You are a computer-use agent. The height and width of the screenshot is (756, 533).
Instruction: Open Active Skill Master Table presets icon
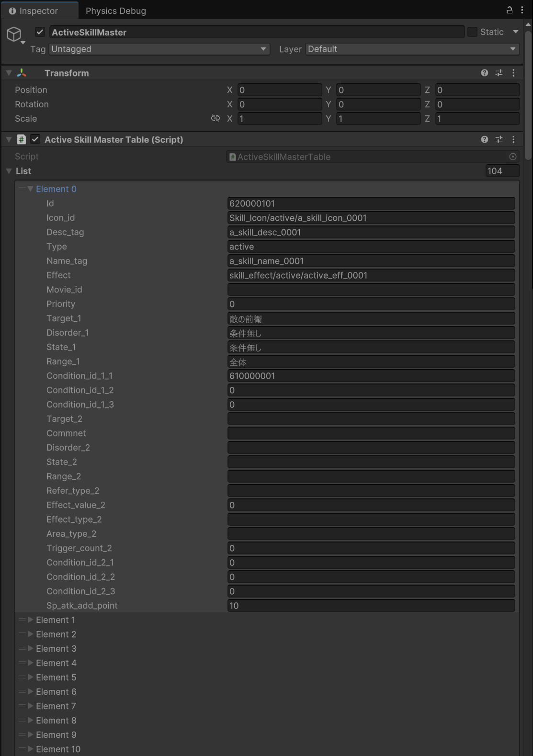[x=499, y=139]
